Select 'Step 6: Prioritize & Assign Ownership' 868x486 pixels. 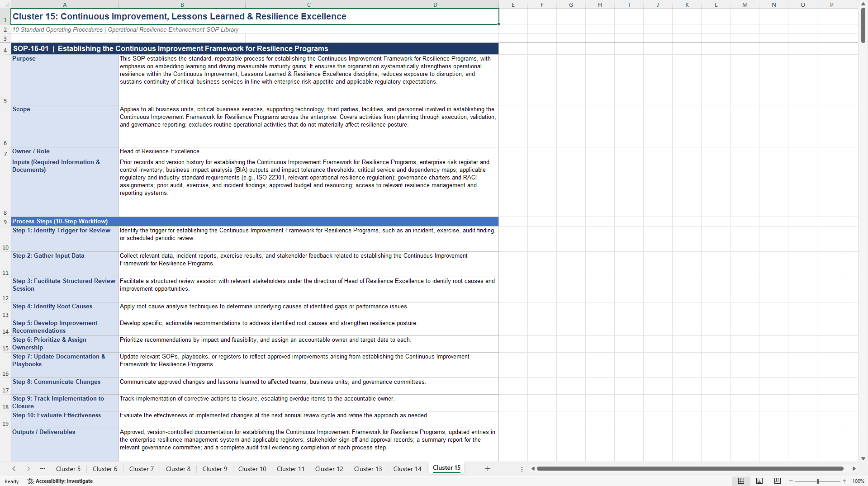[x=65, y=344]
